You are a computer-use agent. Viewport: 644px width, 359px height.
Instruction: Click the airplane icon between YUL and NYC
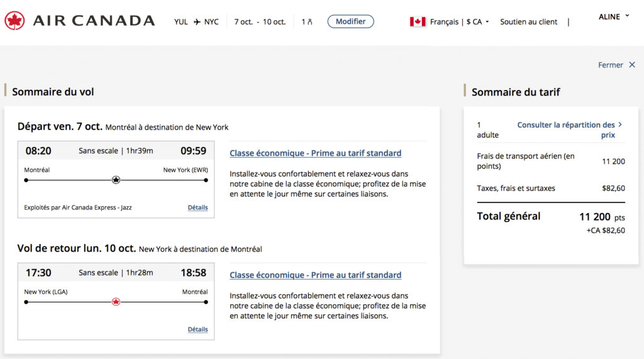click(197, 22)
